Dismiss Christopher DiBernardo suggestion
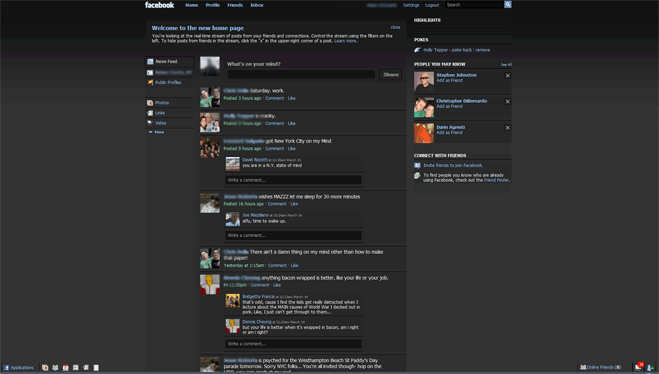The height and width of the screenshot is (374, 659). click(x=508, y=102)
